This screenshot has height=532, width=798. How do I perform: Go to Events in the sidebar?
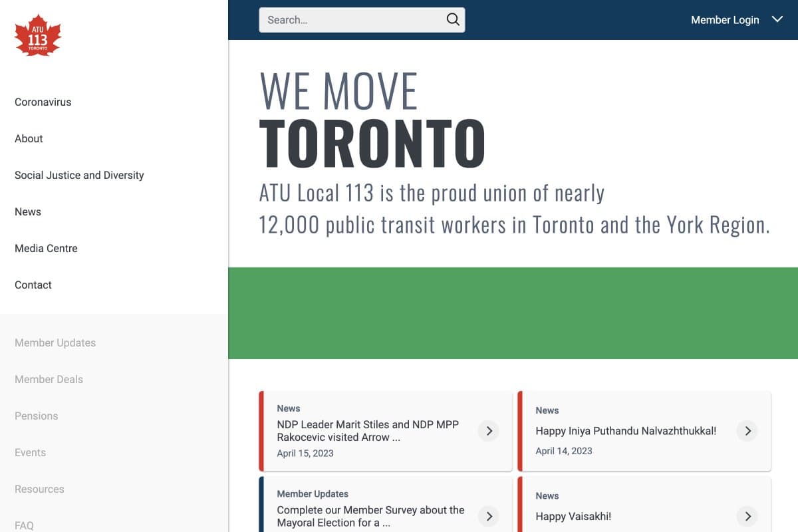point(31,453)
